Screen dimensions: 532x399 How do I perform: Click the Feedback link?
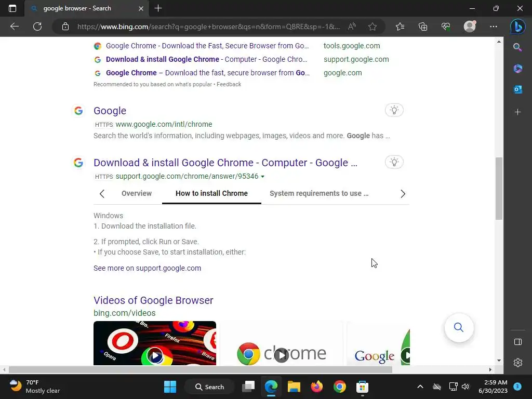(x=229, y=84)
